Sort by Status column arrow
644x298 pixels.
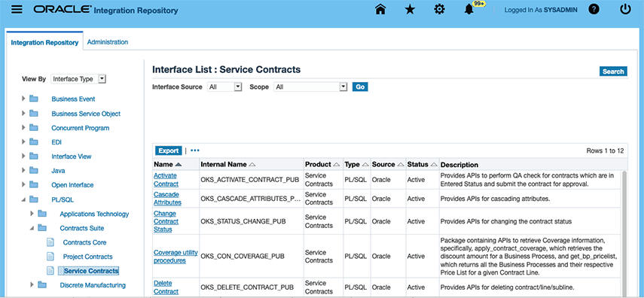coord(433,165)
